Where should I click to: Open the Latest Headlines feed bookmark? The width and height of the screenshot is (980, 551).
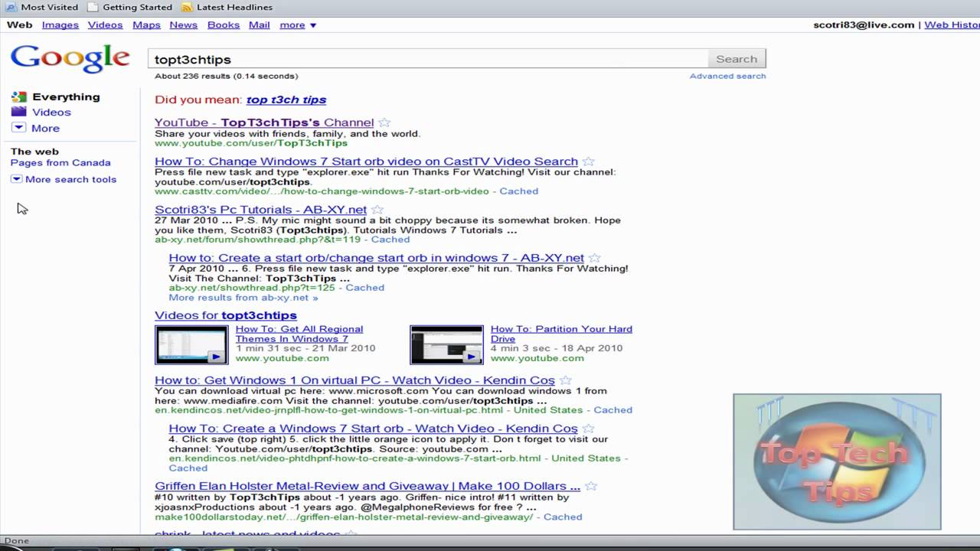pos(227,7)
